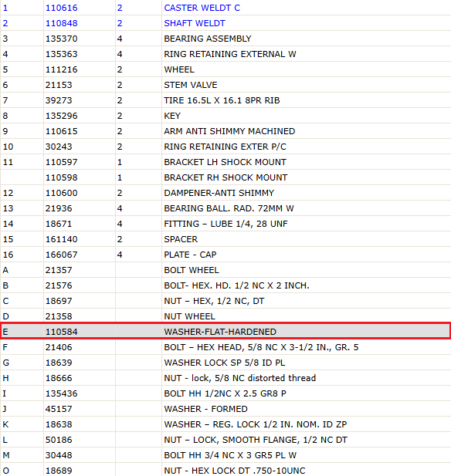Select the RING RETAINING EXTERNAL W row
This screenshot has width=451, height=476.
click(225, 54)
